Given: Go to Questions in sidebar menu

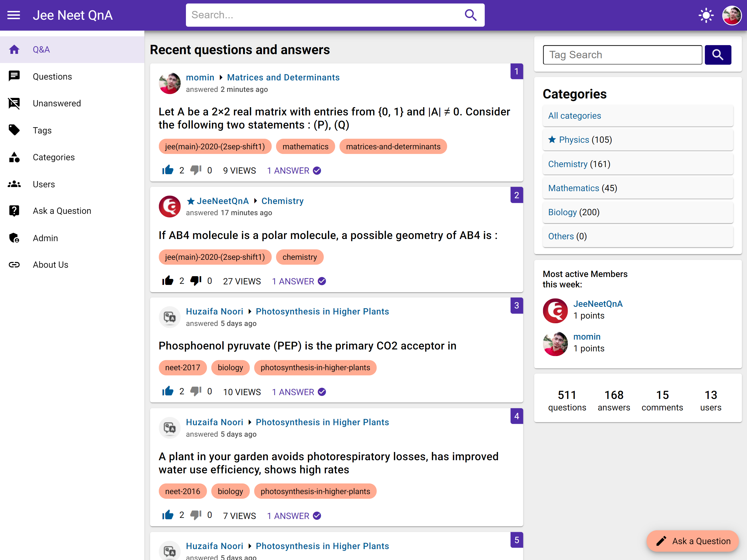Looking at the screenshot, I should click(x=52, y=77).
